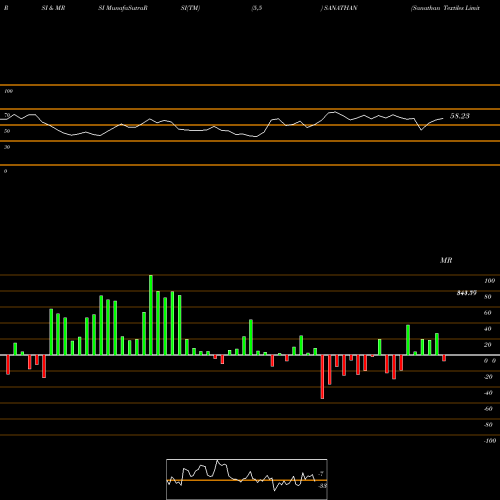The image size is (500, 500).
Task: Click the '80' label on MR axis
Action: tap(488, 297)
